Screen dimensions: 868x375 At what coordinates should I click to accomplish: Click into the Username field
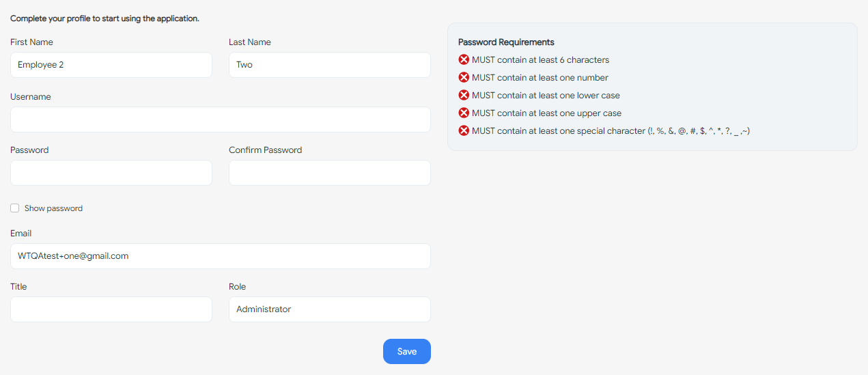(220, 120)
